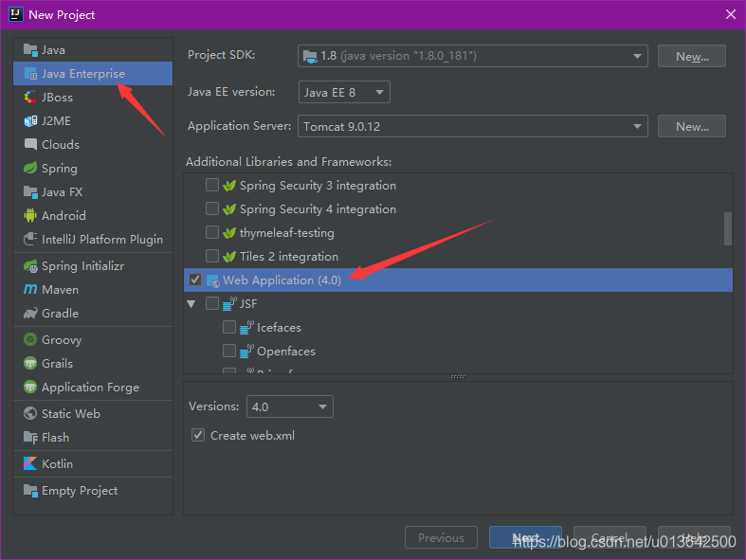This screenshot has width=746, height=560.
Task: Click the Cancel button
Action: click(x=610, y=537)
